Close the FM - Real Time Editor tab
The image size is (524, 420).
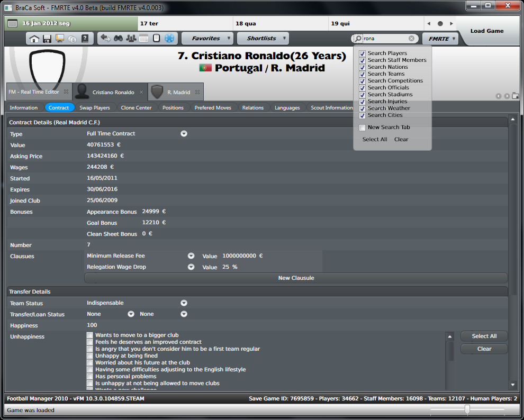tap(66, 92)
